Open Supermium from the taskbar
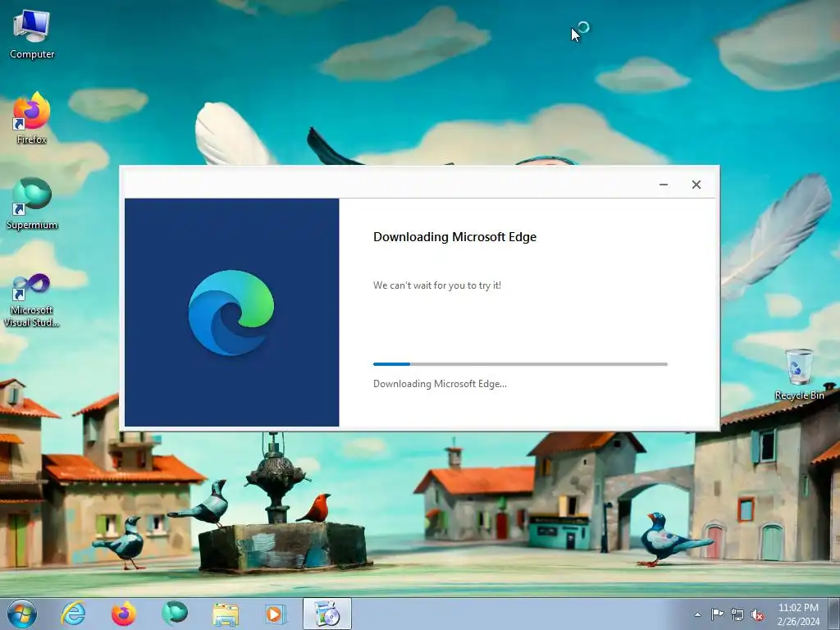 (175, 614)
